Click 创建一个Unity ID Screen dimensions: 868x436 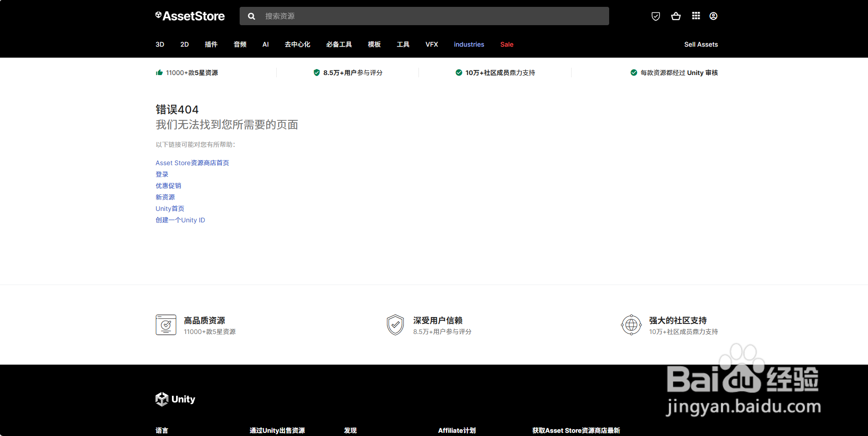click(x=180, y=220)
